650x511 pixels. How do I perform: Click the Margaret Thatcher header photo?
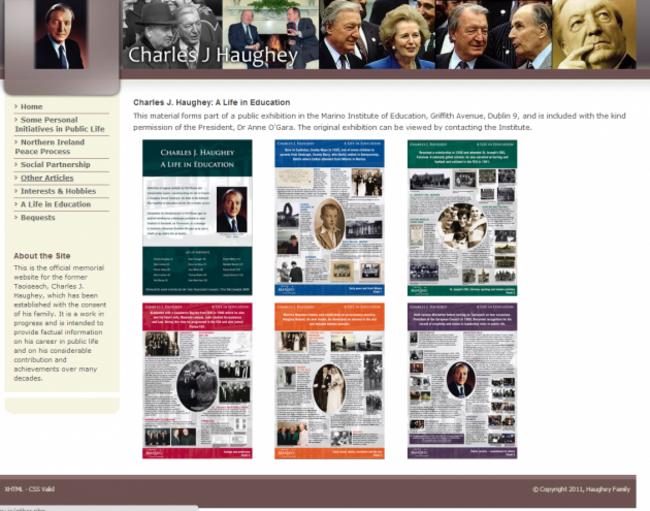pos(377,34)
